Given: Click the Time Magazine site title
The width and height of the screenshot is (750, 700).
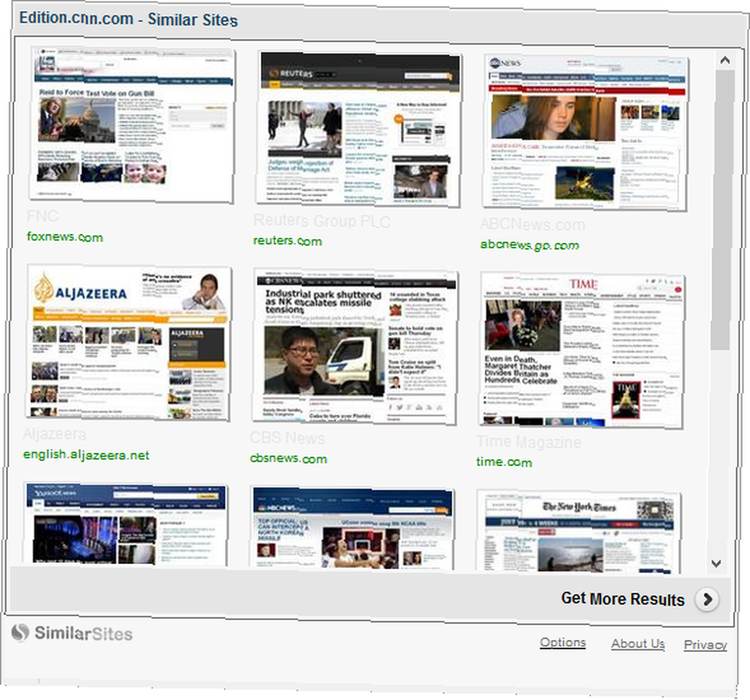Looking at the screenshot, I should 529,442.
